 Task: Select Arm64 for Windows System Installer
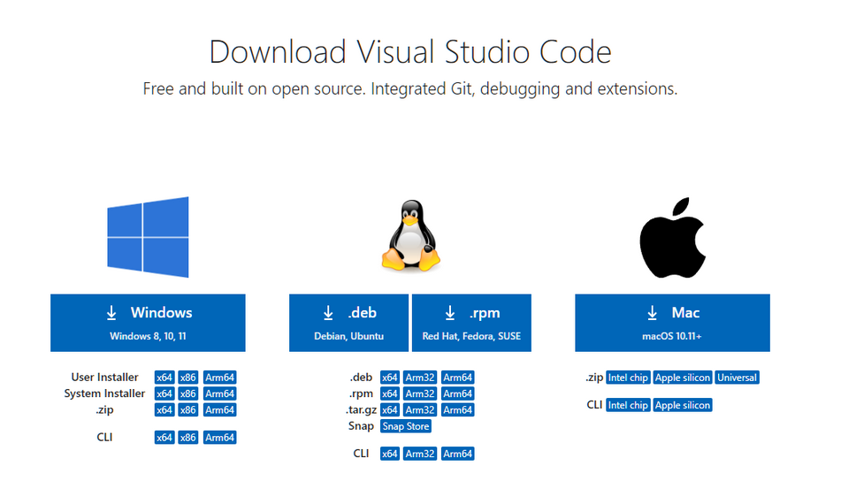click(x=220, y=393)
